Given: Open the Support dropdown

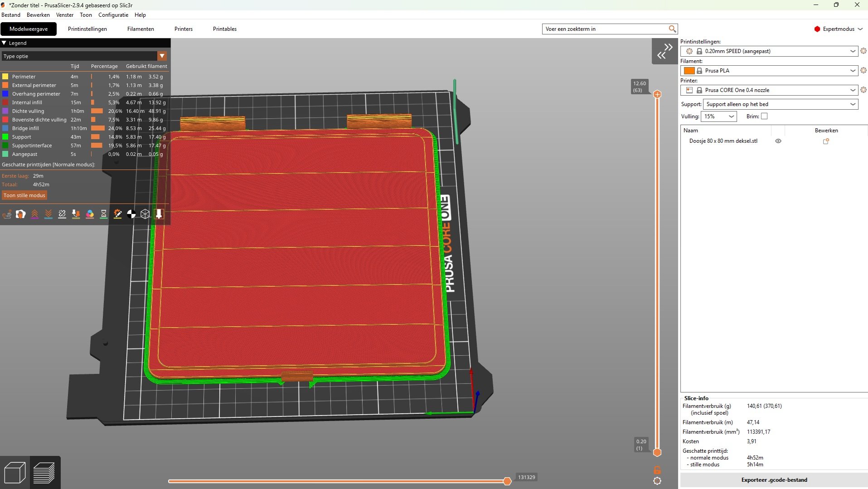Looking at the screenshot, I should [x=781, y=104].
